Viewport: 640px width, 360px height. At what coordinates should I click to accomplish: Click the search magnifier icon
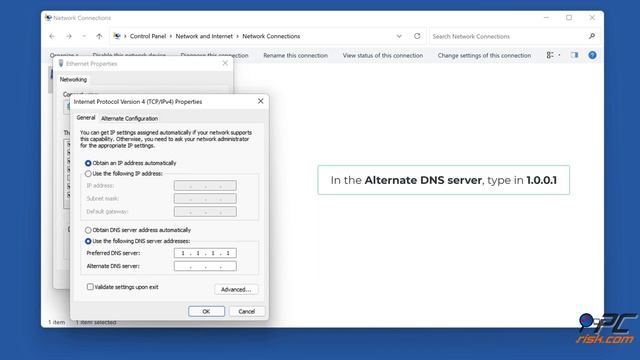[x=592, y=36]
